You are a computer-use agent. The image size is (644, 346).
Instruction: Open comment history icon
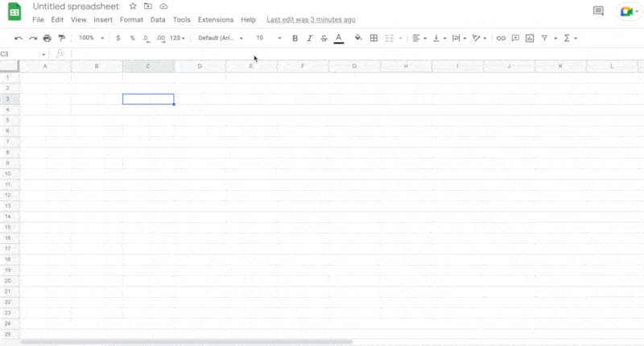(598, 11)
